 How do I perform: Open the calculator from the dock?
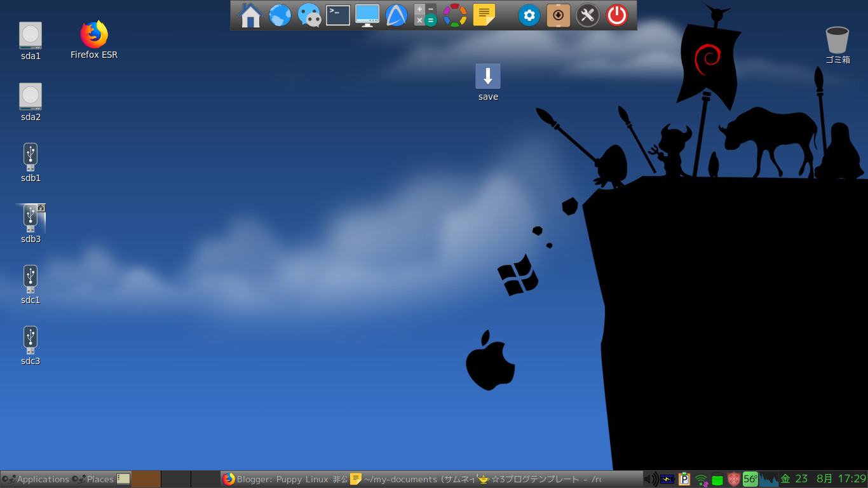[x=425, y=15]
